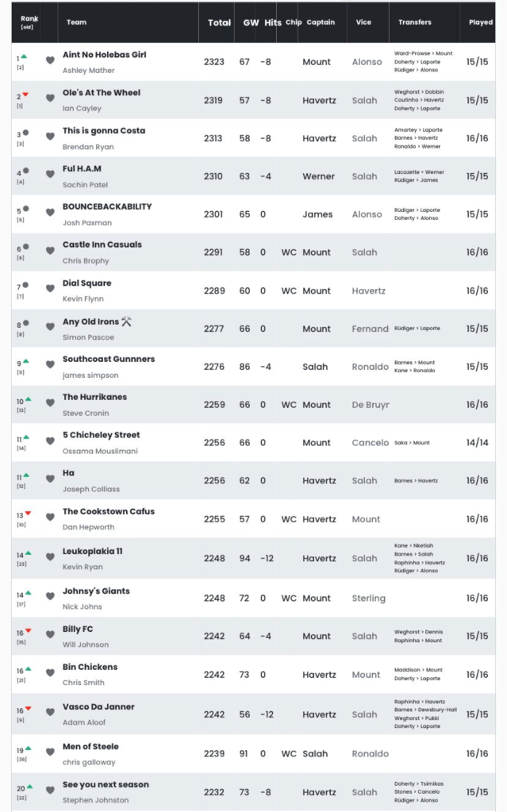The width and height of the screenshot is (507, 812).
Task: Favorite Men of Steele with the heart
Action: click(x=50, y=752)
